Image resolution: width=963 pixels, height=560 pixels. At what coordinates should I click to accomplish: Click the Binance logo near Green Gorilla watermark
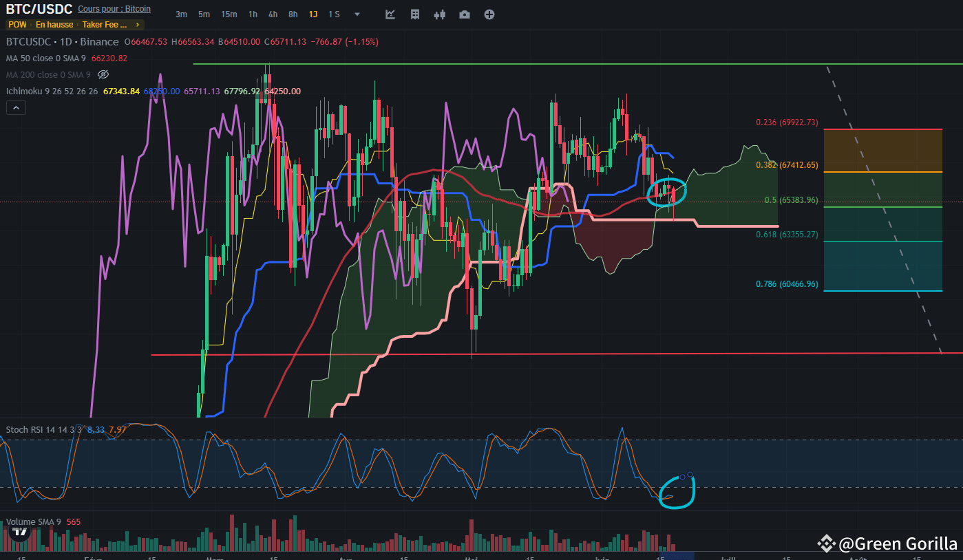coord(826,543)
